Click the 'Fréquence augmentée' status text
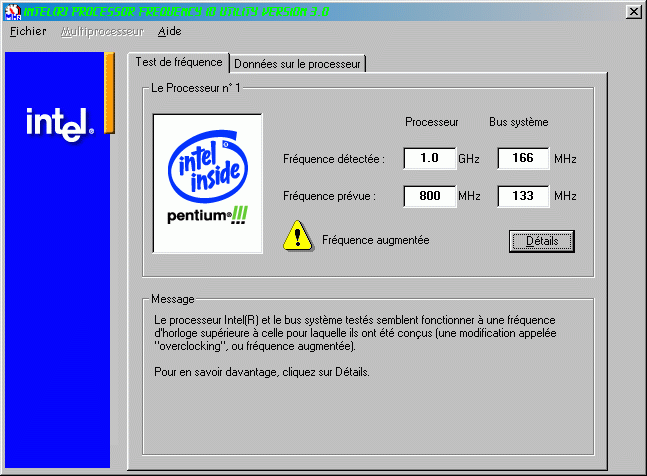Screen dimensions: 647x476 click(375, 240)
